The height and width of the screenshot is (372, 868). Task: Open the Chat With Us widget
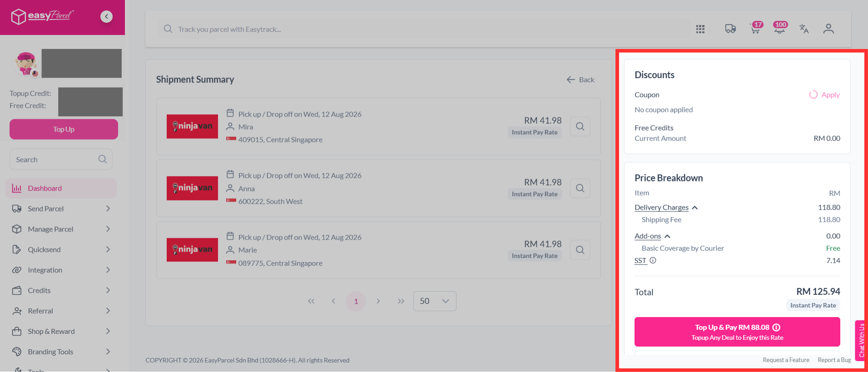(x=861, y=340)
